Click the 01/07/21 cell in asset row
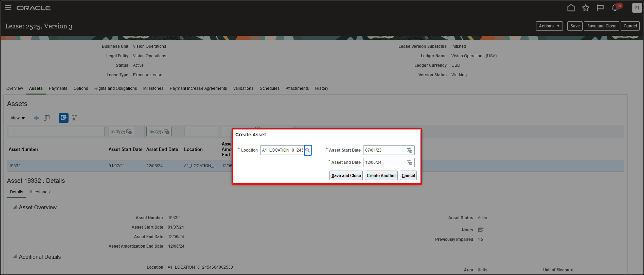Image resolution: width=644 pixels, height=275 pixels. [x=116, y=166]
